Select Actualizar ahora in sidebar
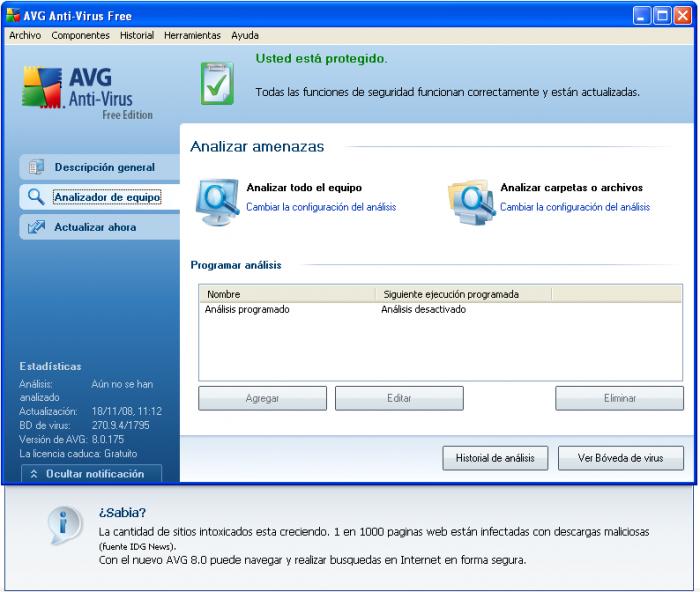This screenshot has height=592, width=700. [100, 227]
